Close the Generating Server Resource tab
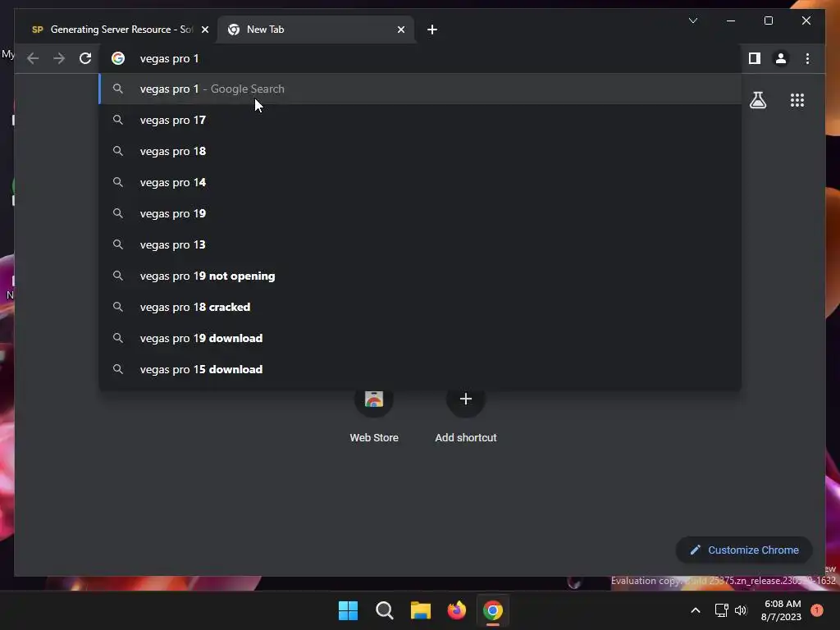This screenshot has width=840, height=630. 204,30
